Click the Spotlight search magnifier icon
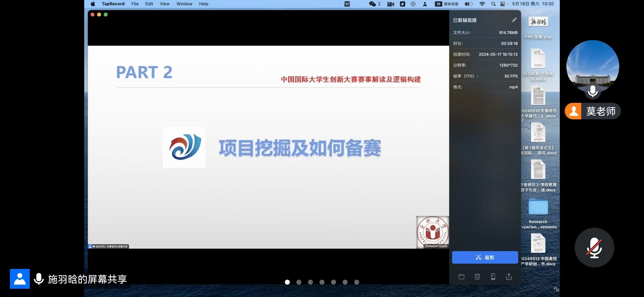 pos(493,4)
